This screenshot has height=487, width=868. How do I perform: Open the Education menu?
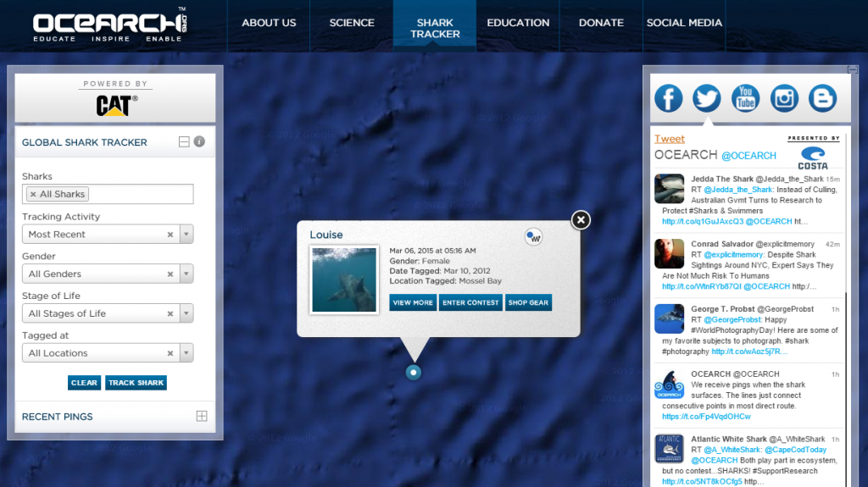pyautogui.click(x=518, y=23)
